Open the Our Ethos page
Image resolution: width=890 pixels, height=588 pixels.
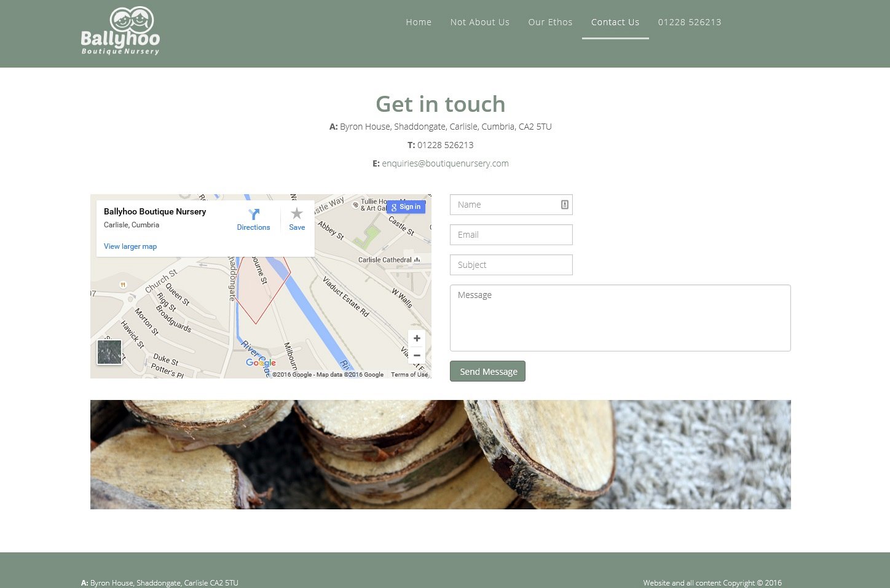coord(550,22)
